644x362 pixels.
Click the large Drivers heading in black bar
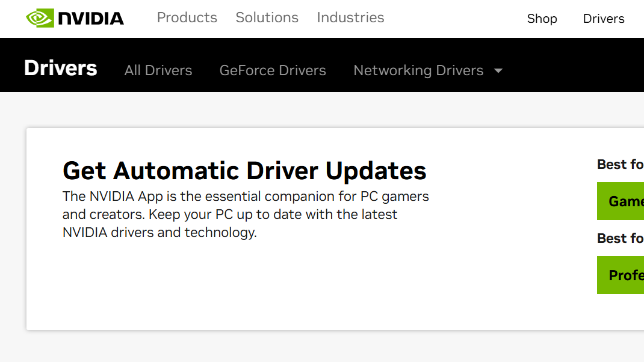pyautogui.click(x=60, y=68)
